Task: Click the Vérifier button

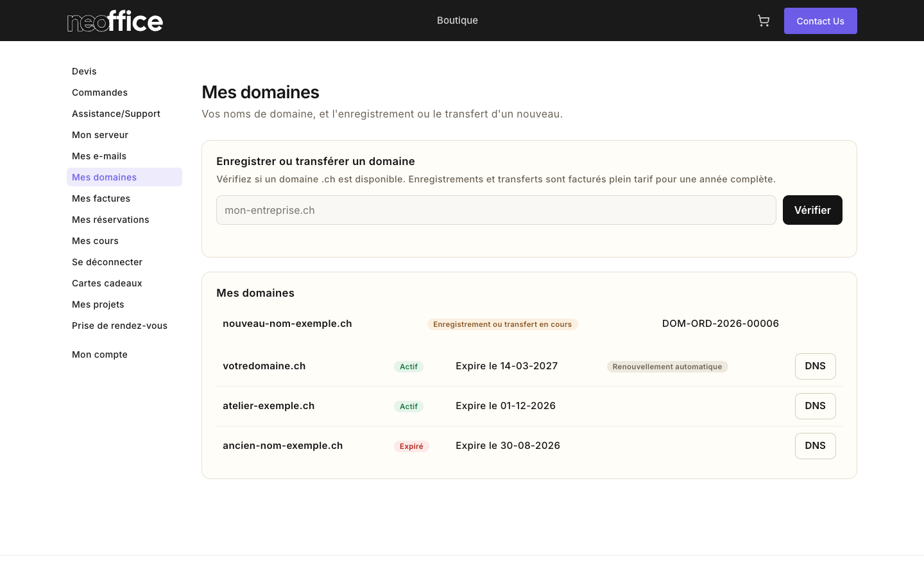Action: point(812,210)
